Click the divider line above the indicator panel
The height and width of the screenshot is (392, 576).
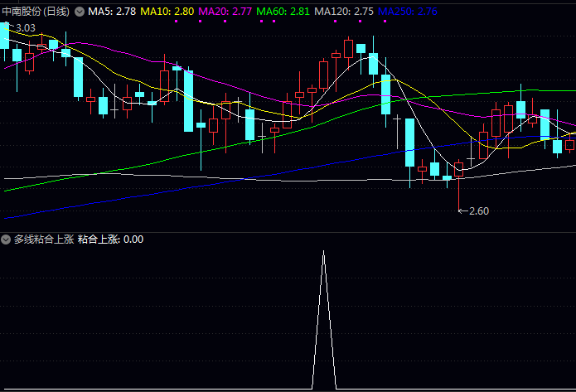[x=288, y=230]
